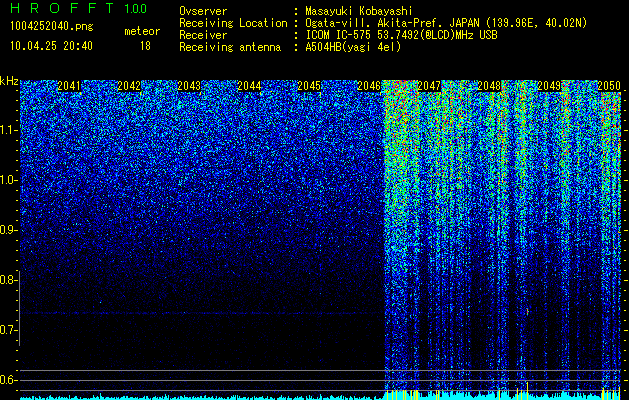Click the 2046 time marker
Image resolution: width=629 pixels, height=400 pixels.
pyautogui.click(x=369, y=86)
